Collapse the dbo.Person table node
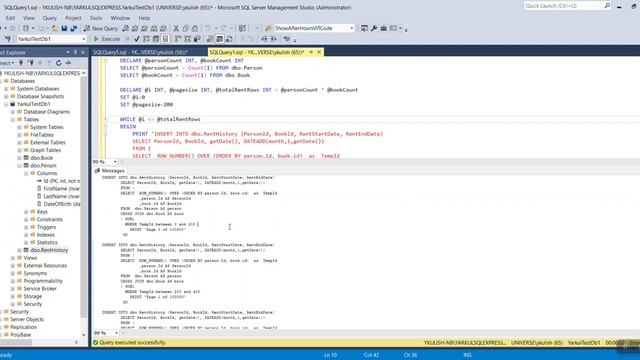Image resolution: width=640 pixels, height=360 pixels. click(19, 166)
